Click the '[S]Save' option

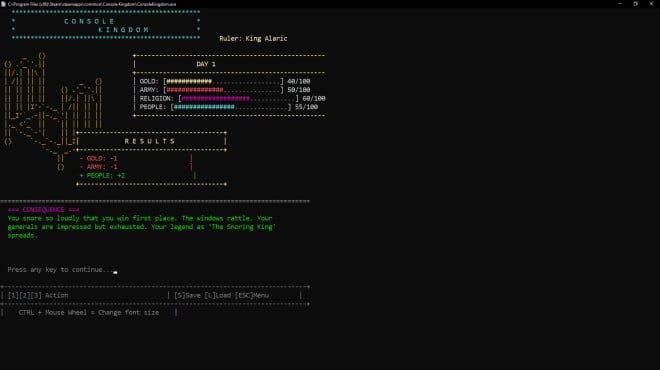click(187, 295)
